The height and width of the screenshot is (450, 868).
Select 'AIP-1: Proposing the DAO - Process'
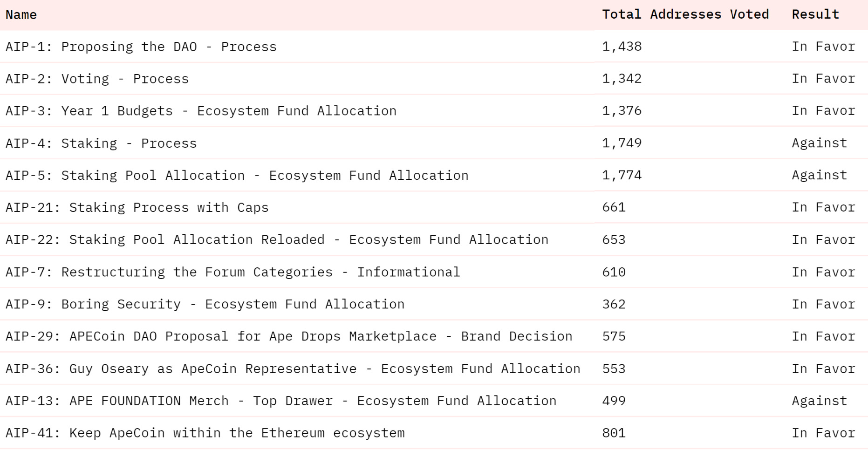pos(141,47)
